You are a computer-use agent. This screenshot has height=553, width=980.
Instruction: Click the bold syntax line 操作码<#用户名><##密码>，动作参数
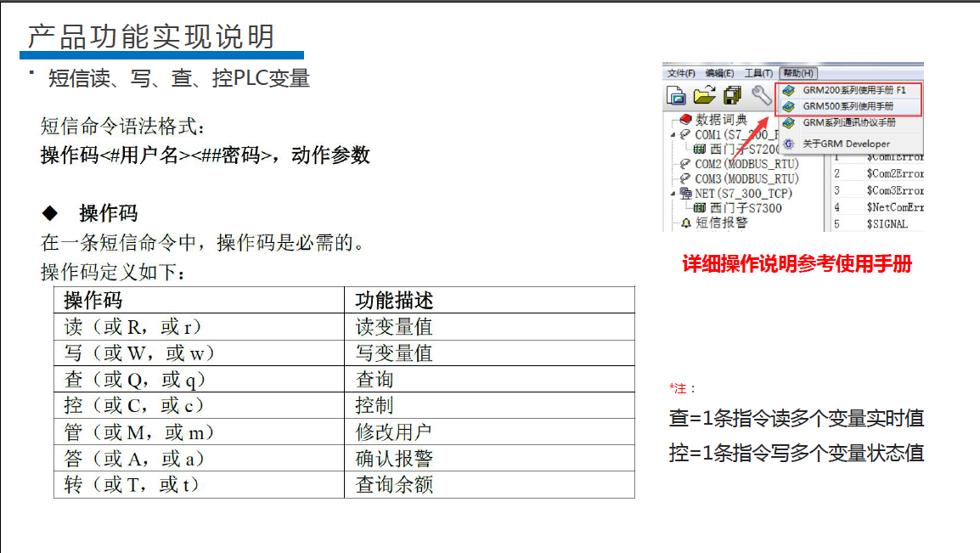pyautogui.click(x=205, y=155)
